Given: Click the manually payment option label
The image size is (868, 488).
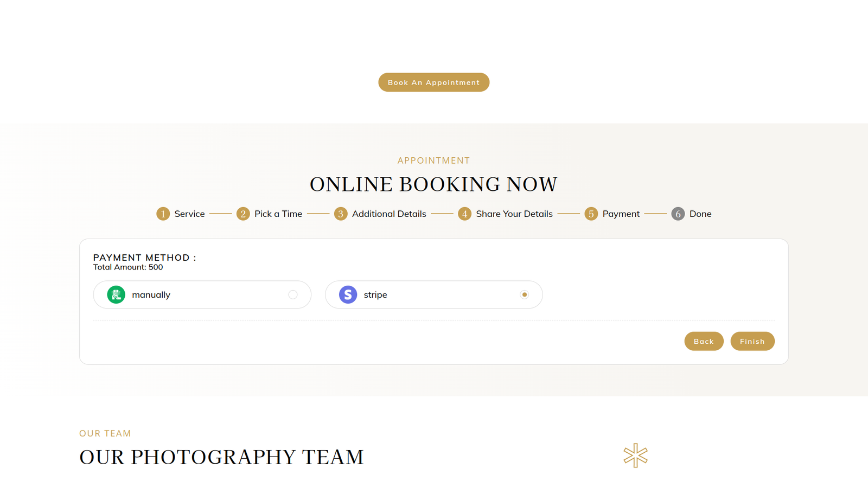Looking at the screenshot, I should click(151, 294).
